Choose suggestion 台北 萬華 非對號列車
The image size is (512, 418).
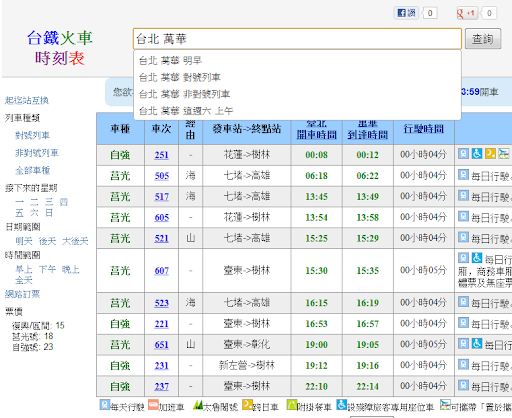(x=297, y=94)
